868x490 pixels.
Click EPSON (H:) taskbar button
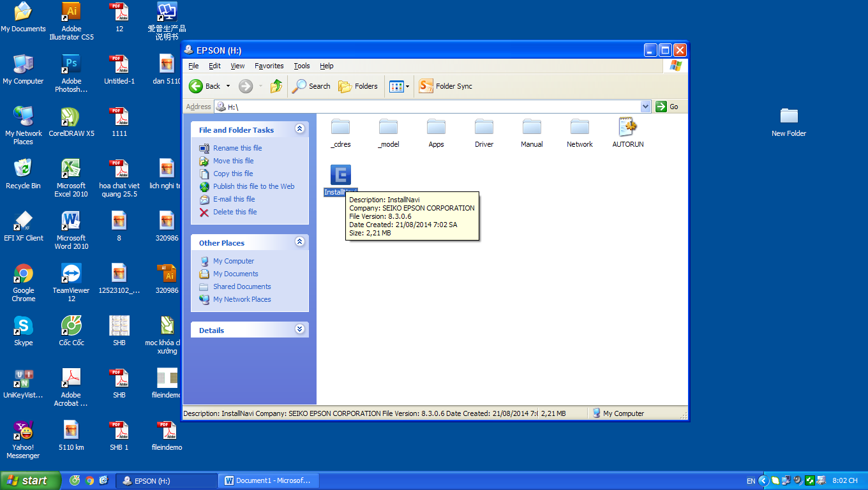167,480
